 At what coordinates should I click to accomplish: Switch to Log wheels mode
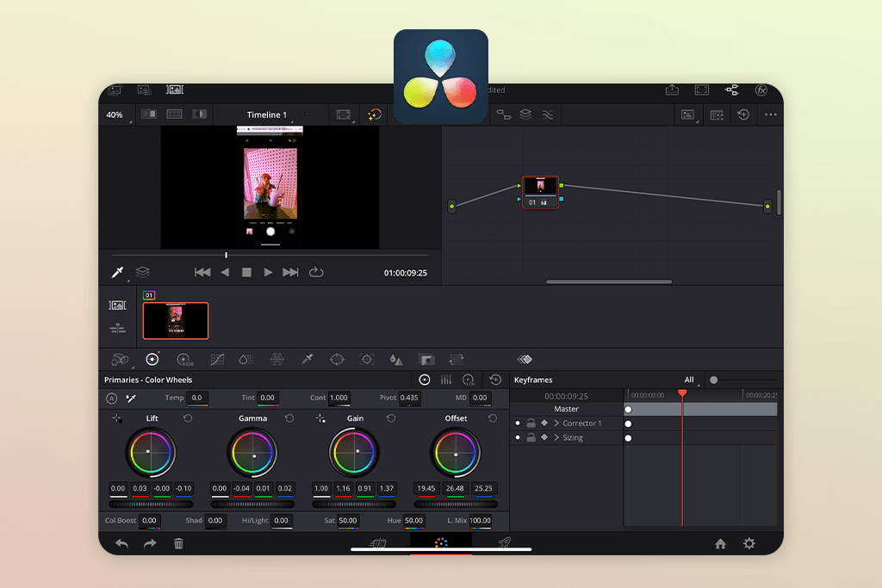[x=469, y=380]
